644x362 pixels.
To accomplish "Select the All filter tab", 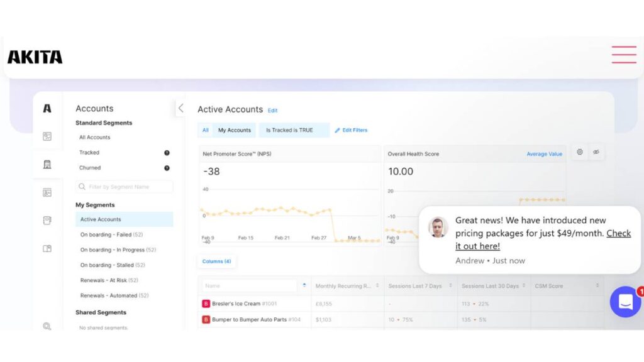I will pos(205,130).
